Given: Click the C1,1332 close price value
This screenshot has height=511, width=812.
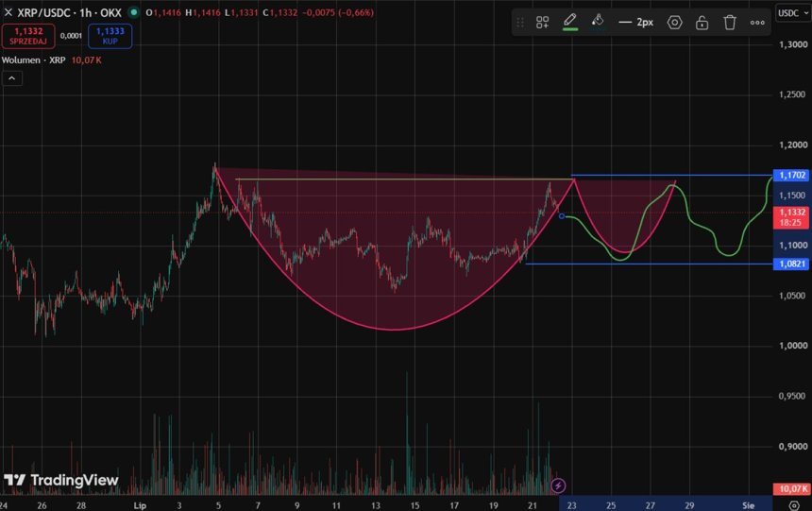Looking at the screenshot, I should pyautogui.click(x=280, y=12).
